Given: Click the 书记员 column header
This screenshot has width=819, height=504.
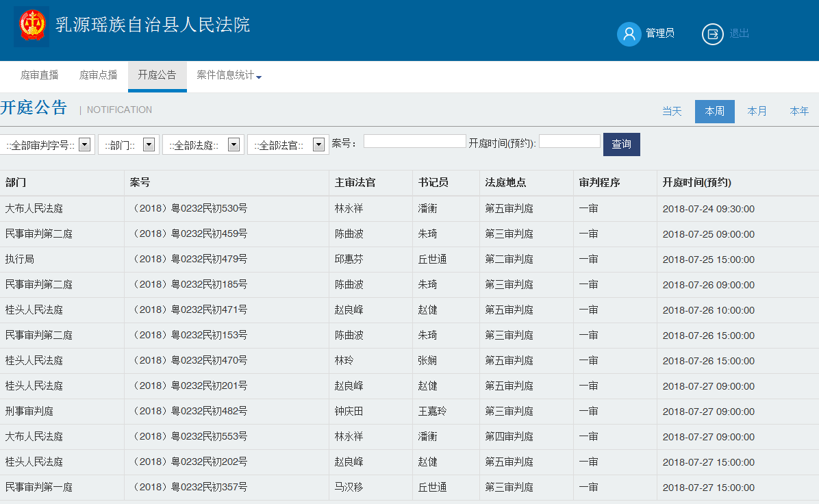Looking at the screenshot, I should (x=433, y=183).
